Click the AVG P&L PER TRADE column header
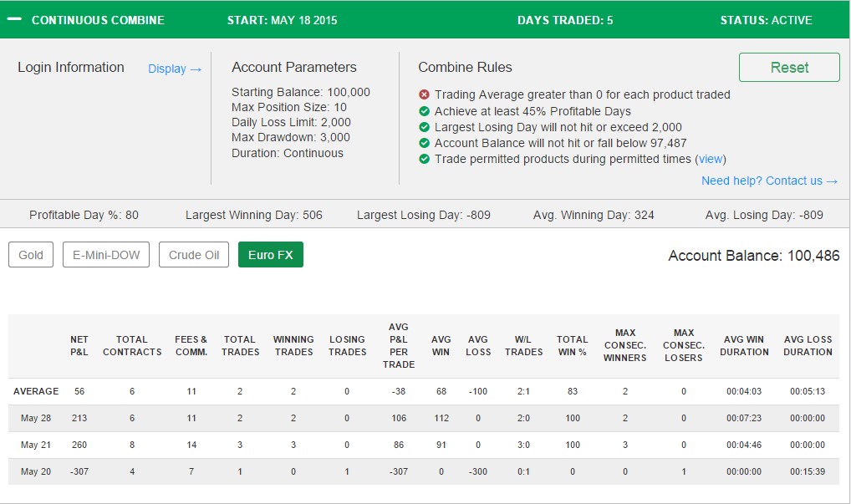This screenshot has height=504, width=851. [x=399, y=345]
